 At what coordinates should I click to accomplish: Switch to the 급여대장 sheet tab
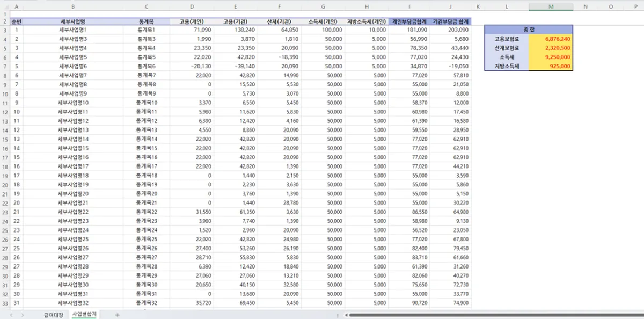pos(53,315)
